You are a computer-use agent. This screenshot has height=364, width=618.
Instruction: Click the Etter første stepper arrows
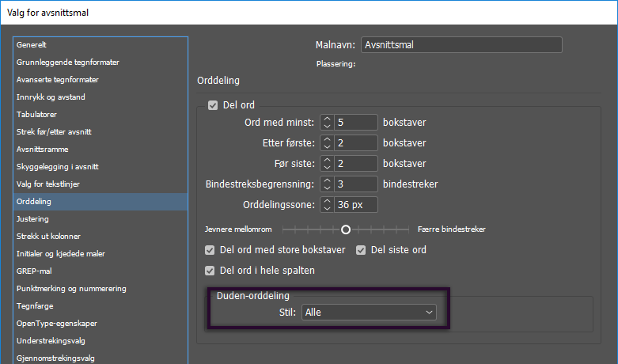coord(327,143)
